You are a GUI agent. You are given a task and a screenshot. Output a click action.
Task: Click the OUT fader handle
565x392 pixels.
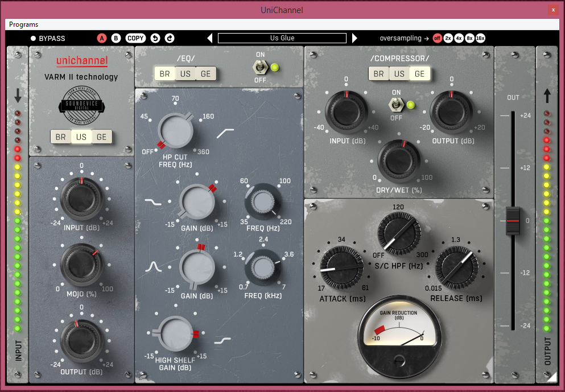[x=513, y=221]
